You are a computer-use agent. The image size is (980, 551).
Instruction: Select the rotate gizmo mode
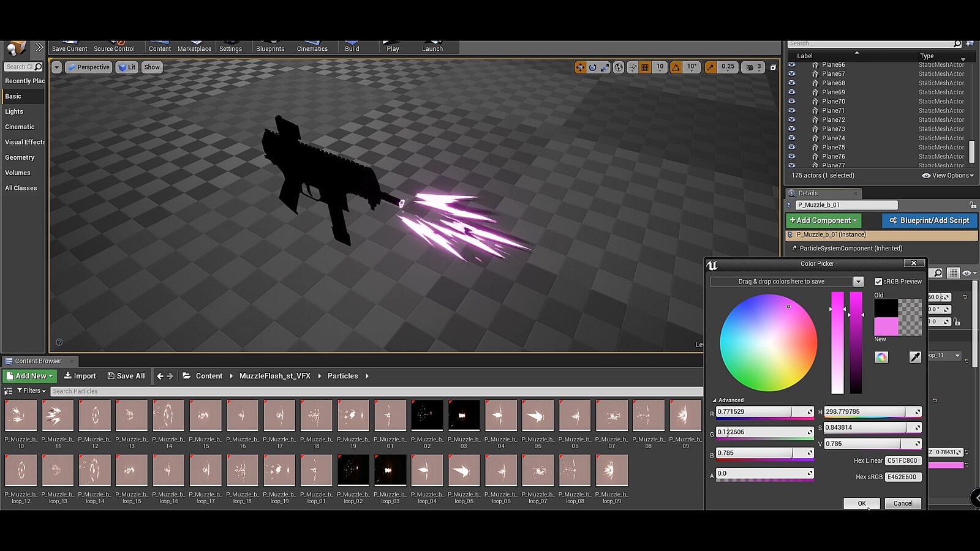592,67
